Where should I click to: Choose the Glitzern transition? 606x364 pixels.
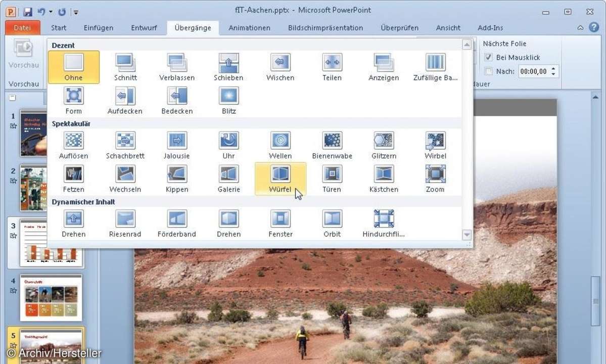pos(384,146)
